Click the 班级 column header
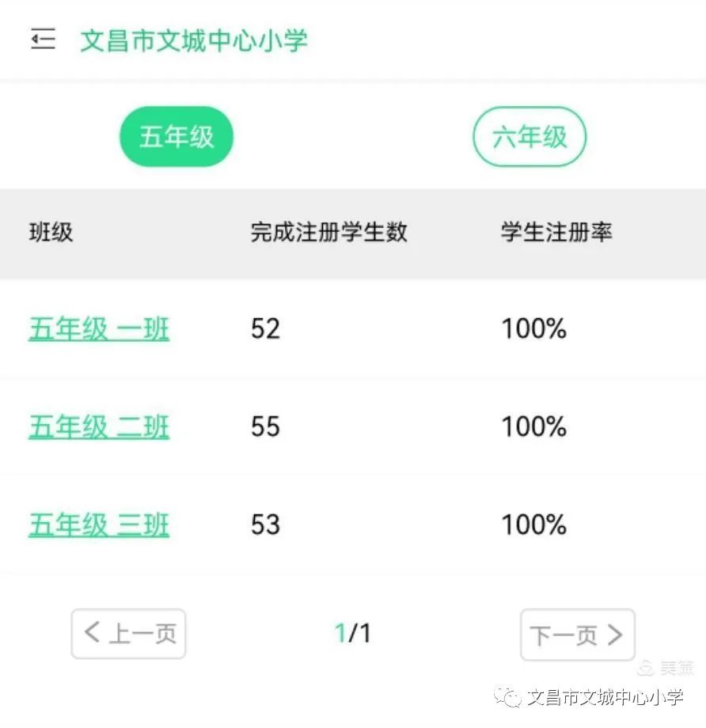This screenshot has width=706, height=728. pyautogui.click(x=51, y=233)
